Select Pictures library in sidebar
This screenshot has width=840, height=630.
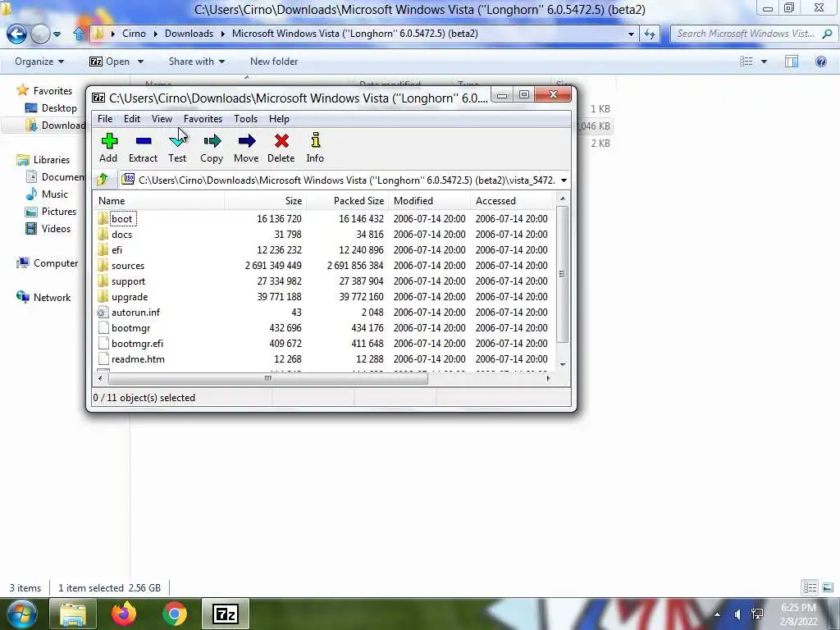click(x=51, y=212)
